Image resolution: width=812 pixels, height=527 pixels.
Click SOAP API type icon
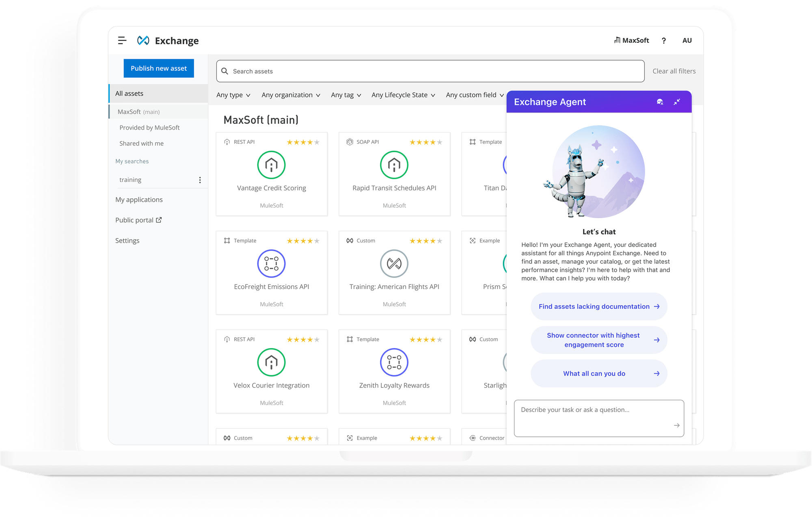[x=350, y=142]
